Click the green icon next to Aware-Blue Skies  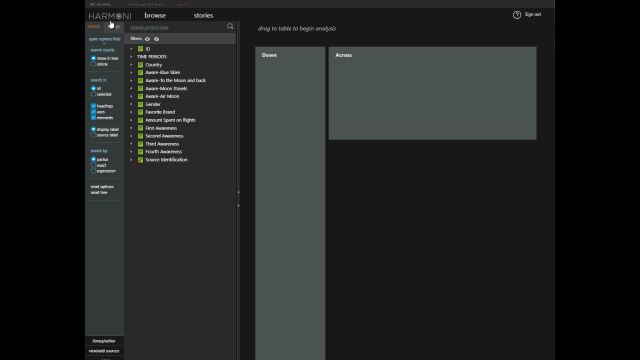click(140, 73)
